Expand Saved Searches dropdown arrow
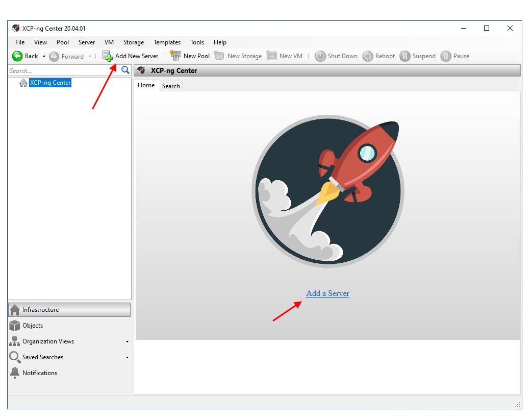The height and width of the screenshot is (420, 532). [x=127, y=357]
